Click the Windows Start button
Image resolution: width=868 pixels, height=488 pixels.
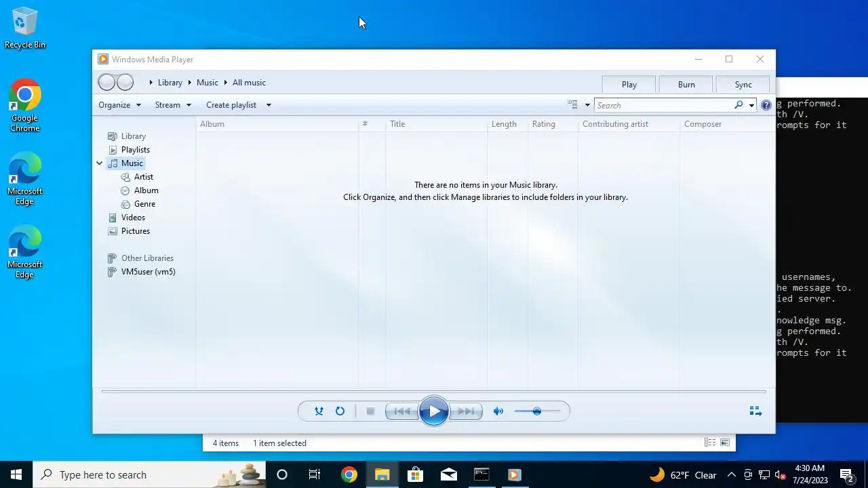(16, 474)
